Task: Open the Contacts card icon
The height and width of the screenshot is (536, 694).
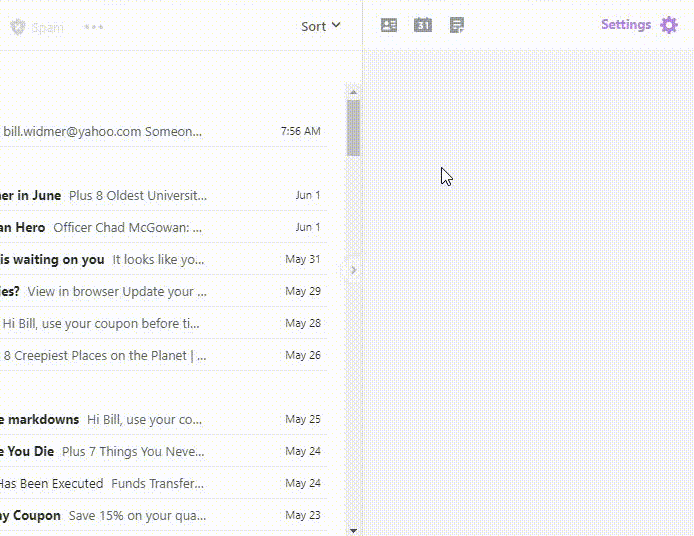Action: pos(389,25)
